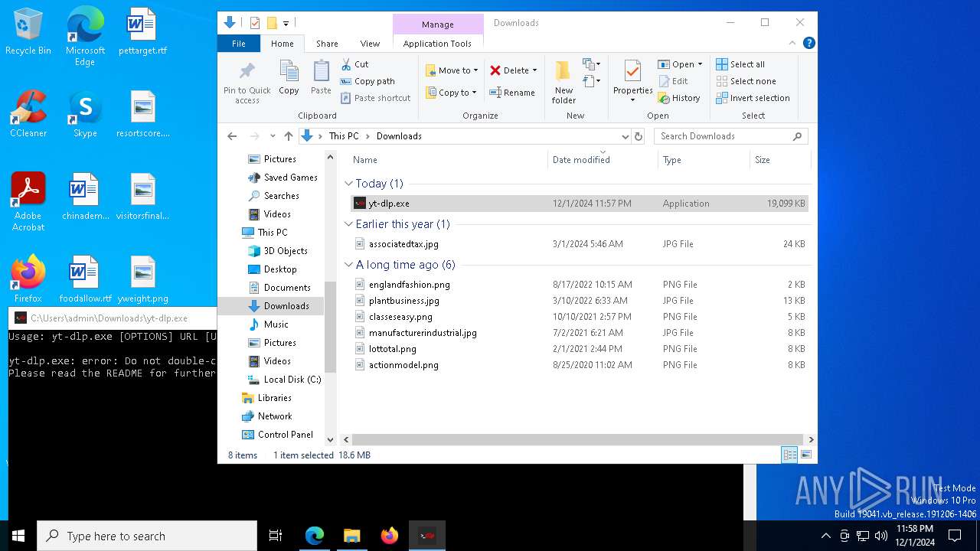The image size is (980, 551).
Task: Click Select all in the ribbon
Action: click(x=740, y=64)
